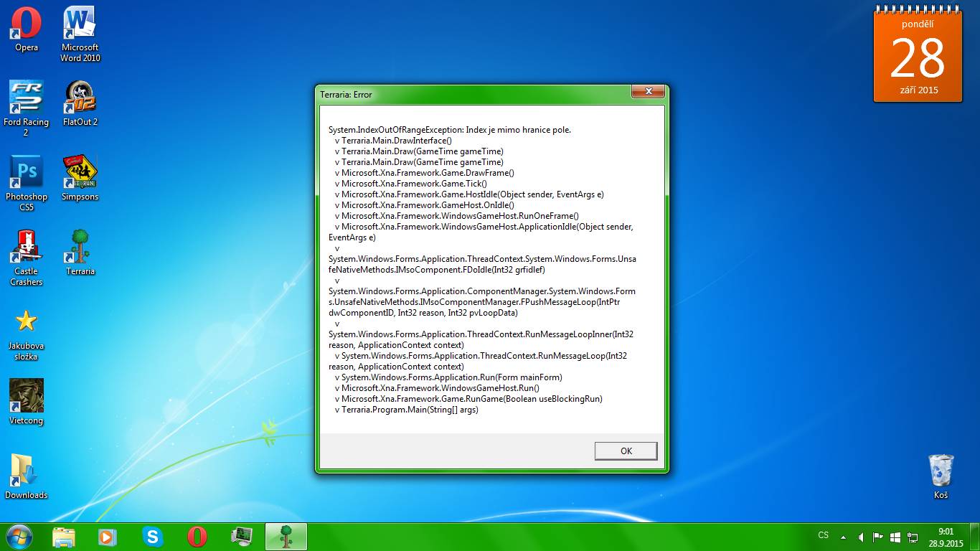Click the calendar gadget showing 28

[918, 55]
